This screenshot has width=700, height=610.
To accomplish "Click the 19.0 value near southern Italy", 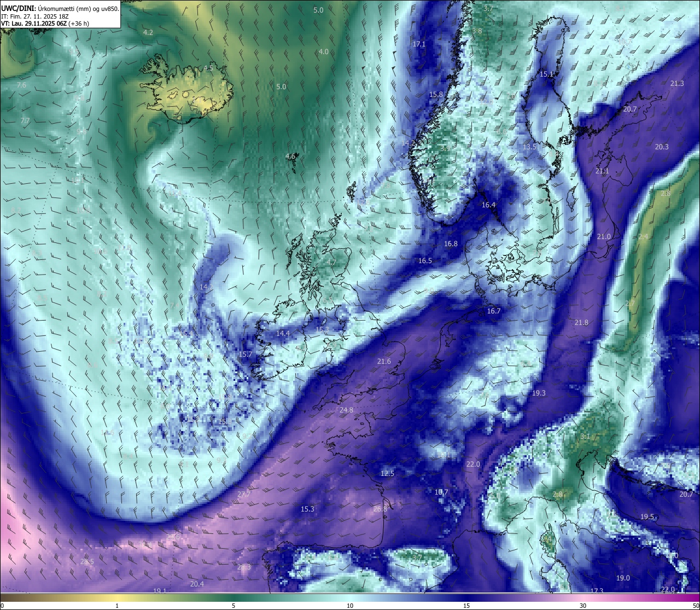I will pos(623,578).
